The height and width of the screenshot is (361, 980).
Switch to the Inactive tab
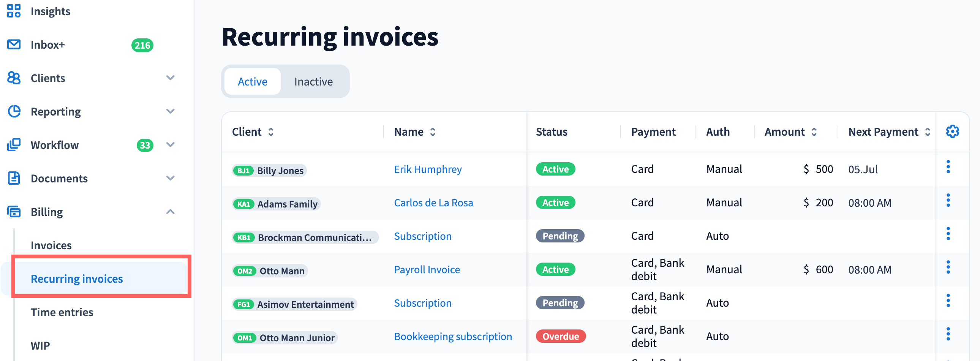[x=313, y=81]
